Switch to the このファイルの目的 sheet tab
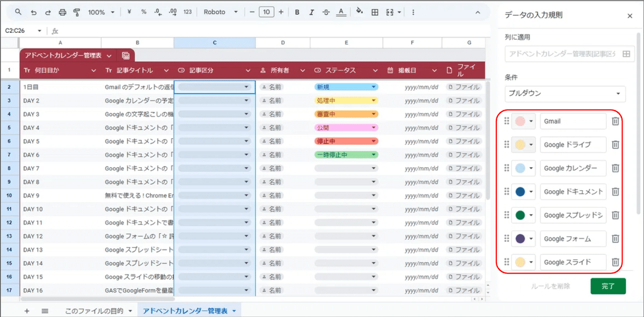This screenshot has width=644, height=317. (x=98, y=311)
